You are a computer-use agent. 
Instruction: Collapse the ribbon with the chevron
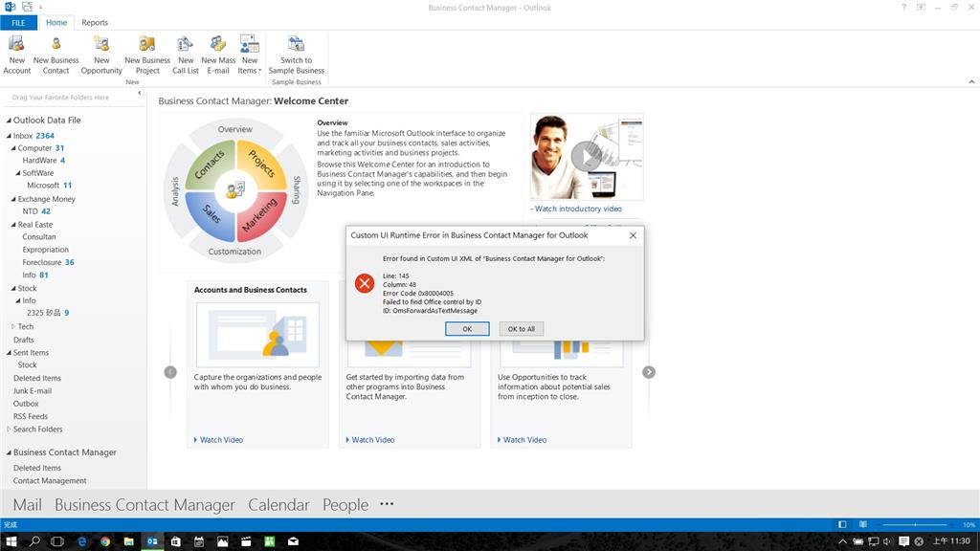(x=971, y=82)
